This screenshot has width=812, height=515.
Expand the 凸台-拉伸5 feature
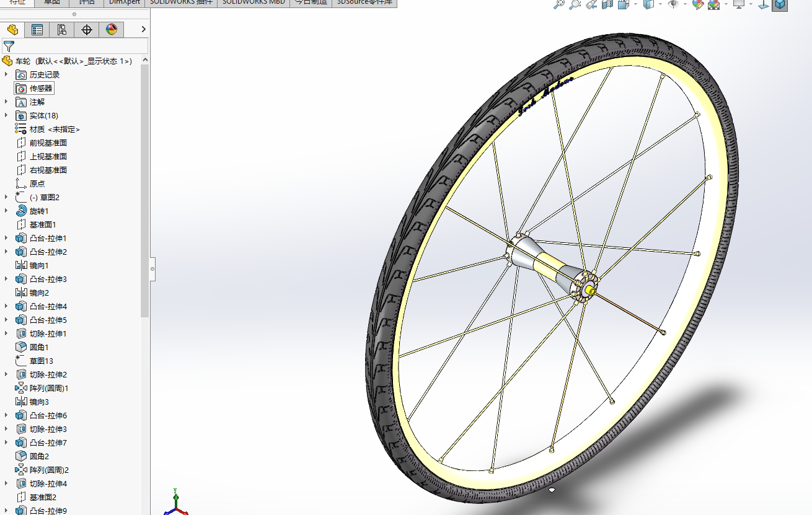pos(7,320)
